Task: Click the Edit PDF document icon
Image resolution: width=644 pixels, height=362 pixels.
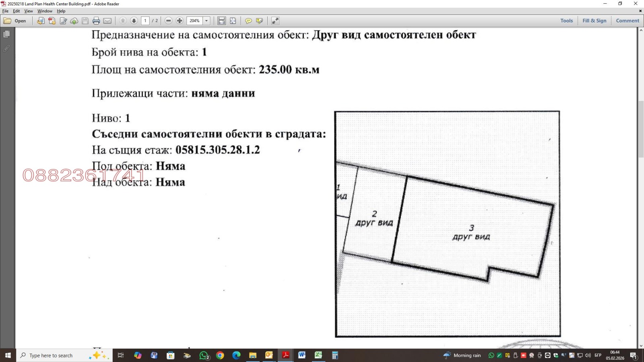Action: (x=63, y=21)
